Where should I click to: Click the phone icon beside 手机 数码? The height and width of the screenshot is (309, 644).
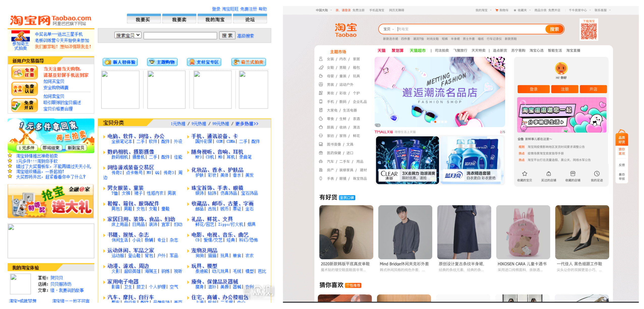tap(321, 101)
